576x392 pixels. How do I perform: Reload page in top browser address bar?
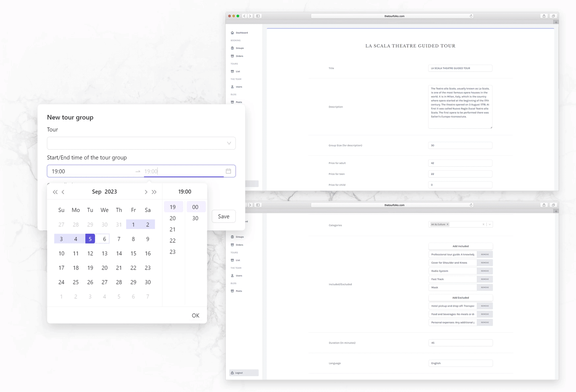point(471,16)
